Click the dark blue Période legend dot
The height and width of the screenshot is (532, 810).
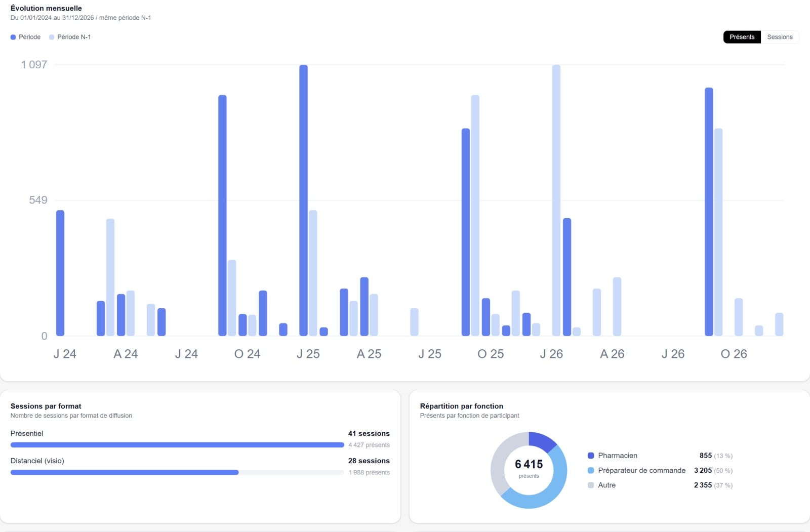[x=13, y=37]
